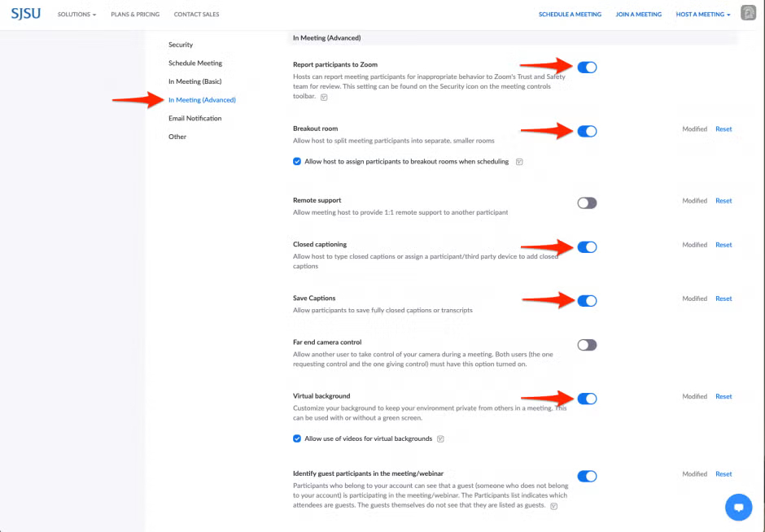Click info icon beside videos for virtual backgrounds

pyautogui.click(x=440, y=439)
